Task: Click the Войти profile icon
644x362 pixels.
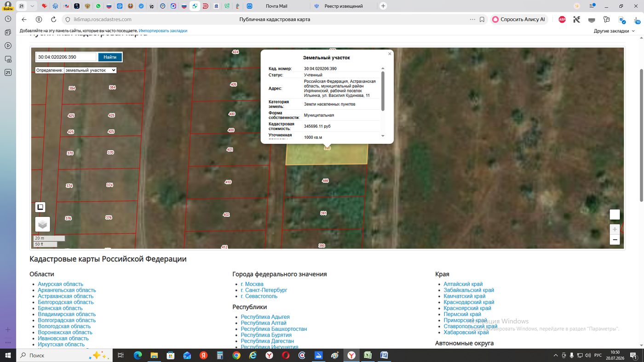Action: coord(8,6)
